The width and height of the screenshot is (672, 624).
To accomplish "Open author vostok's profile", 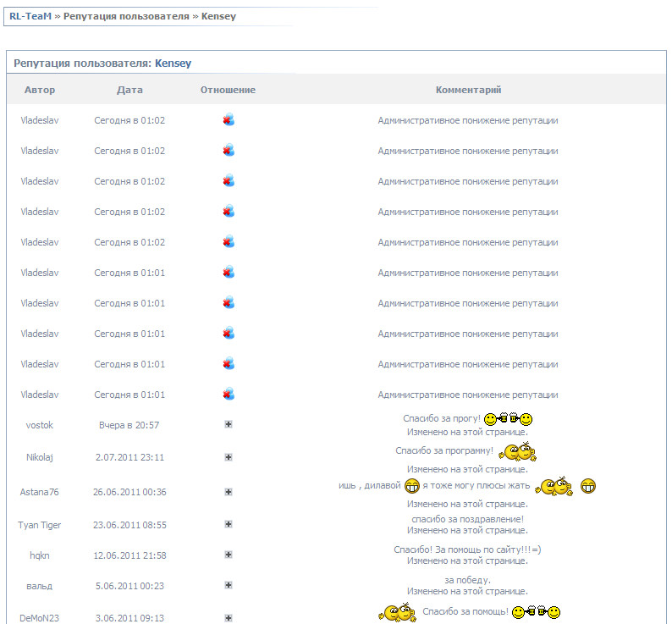I will pyautogui.click(x=40, y=425).
